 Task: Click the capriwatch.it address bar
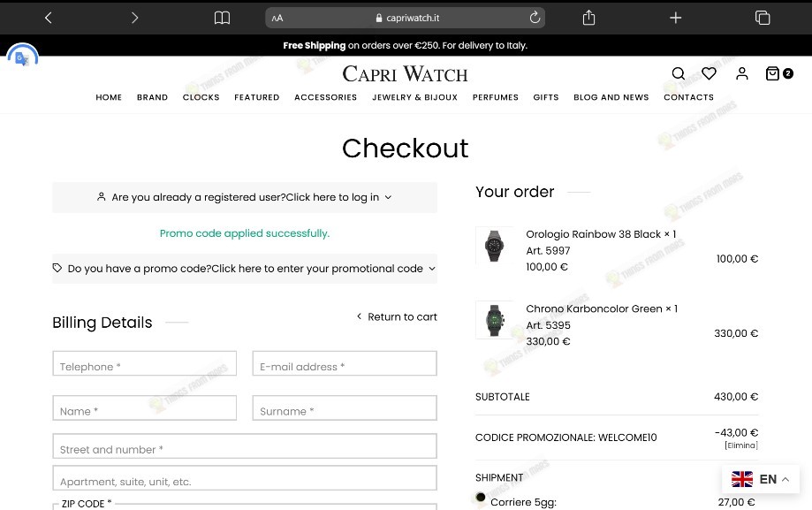coord(405,19)
